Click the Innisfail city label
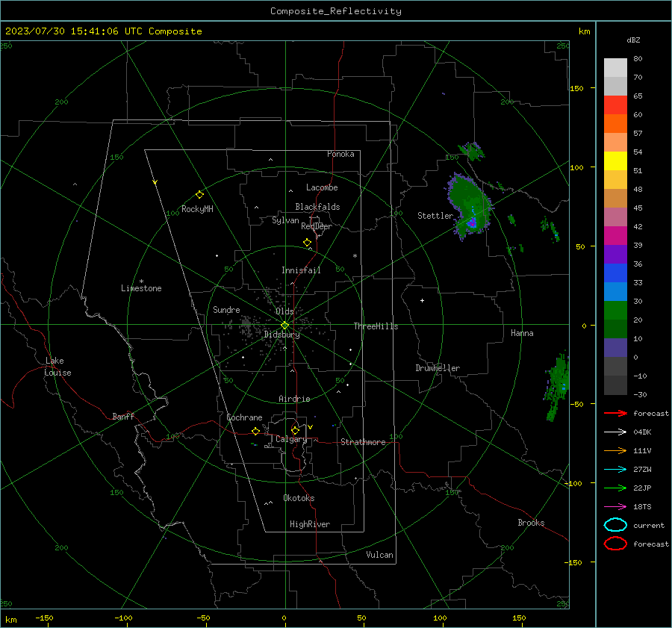Image resolution: width=672 pixels, height=628 pixels. click(x=301, y=270)
